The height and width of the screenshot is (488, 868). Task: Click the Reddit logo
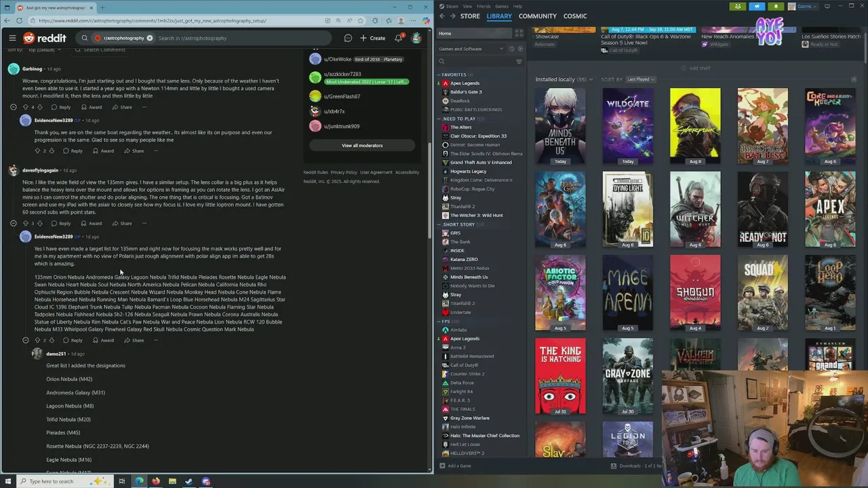(x=45, y=38)
